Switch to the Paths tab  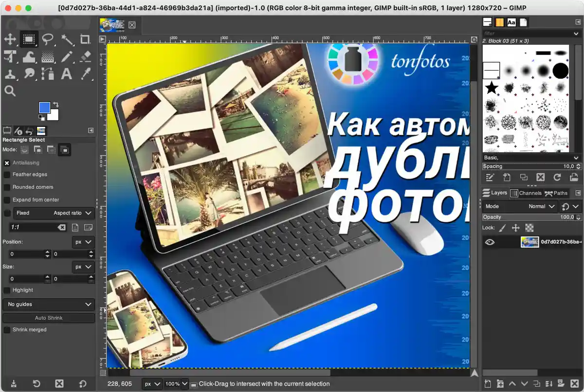coord(556,193)
